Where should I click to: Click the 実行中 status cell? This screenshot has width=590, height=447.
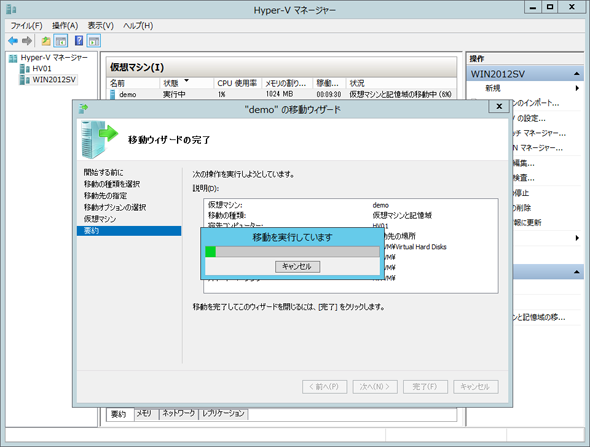174,94
